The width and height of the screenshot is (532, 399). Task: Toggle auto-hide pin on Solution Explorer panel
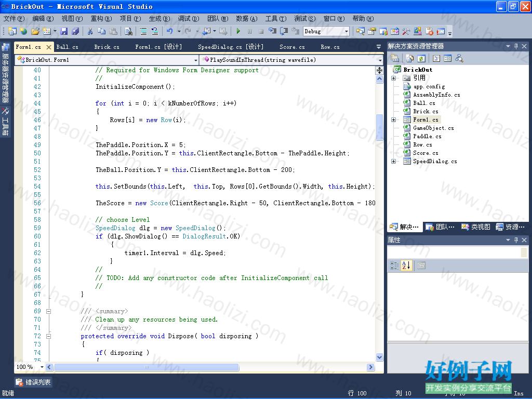coord(516,46)
